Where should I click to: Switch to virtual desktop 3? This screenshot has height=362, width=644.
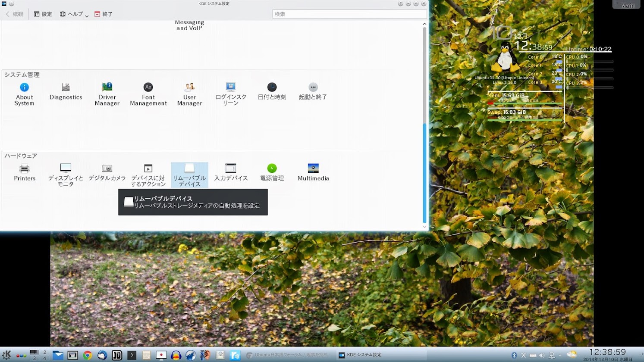(34, 358)
